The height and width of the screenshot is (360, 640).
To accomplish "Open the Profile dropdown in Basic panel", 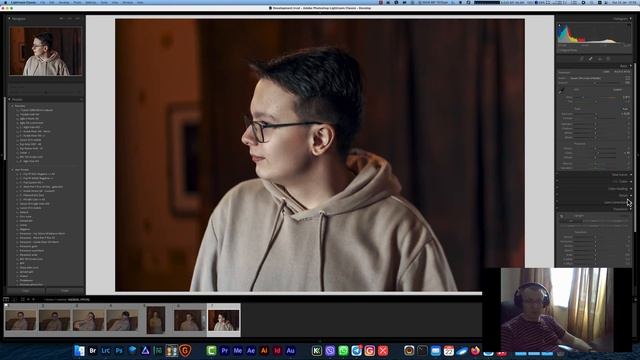I will [x=586, y=78].
